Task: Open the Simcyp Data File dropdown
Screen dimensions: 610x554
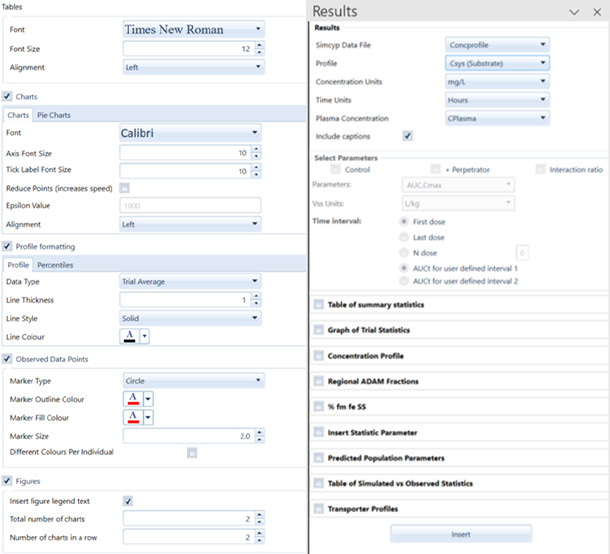Action: 497,45
